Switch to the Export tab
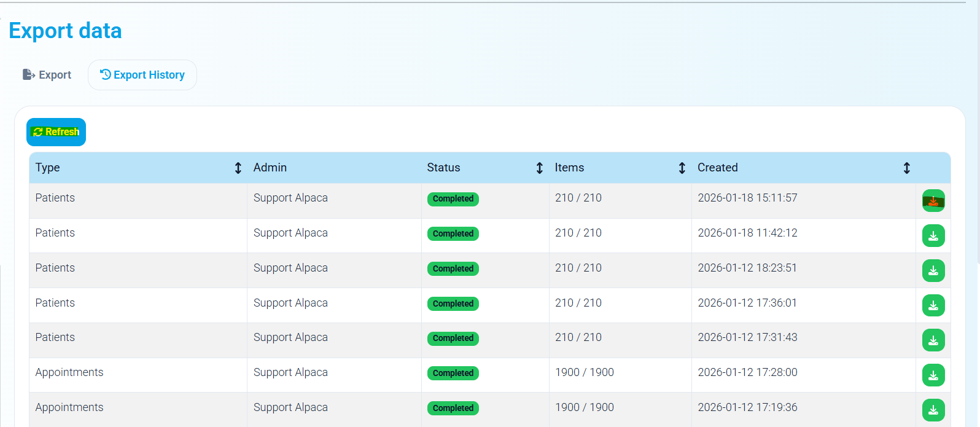This screenshot has height=427, width=980. (47, 75)
